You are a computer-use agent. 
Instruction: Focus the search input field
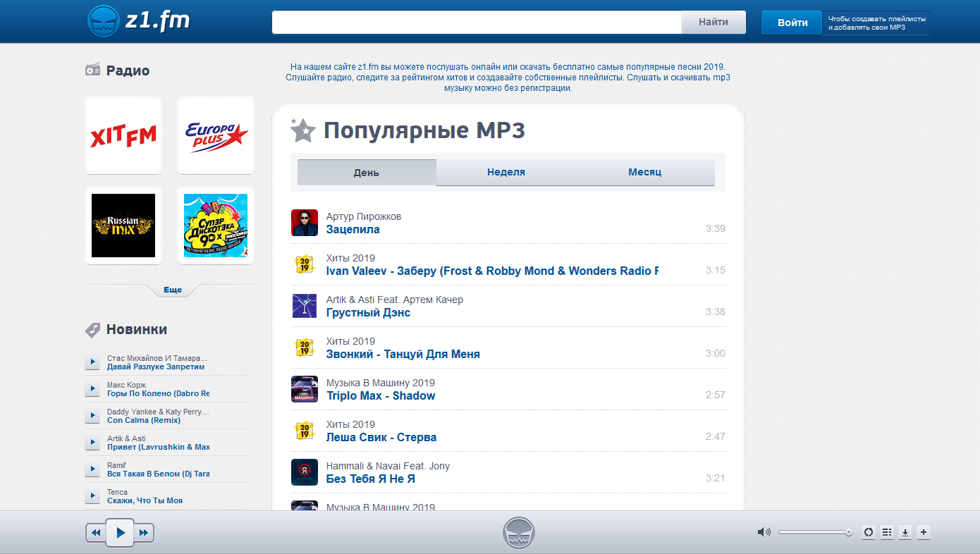(x=476, y=23)
